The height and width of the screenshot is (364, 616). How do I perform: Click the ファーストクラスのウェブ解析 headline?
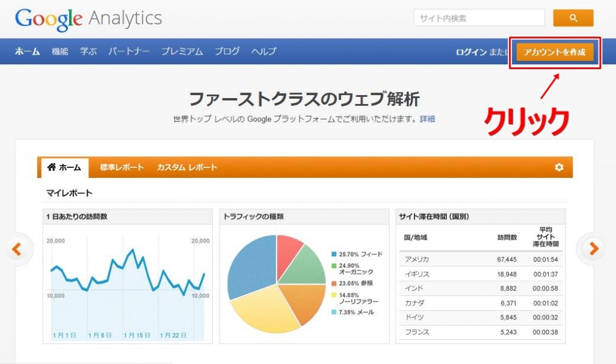tap(304, 99)
